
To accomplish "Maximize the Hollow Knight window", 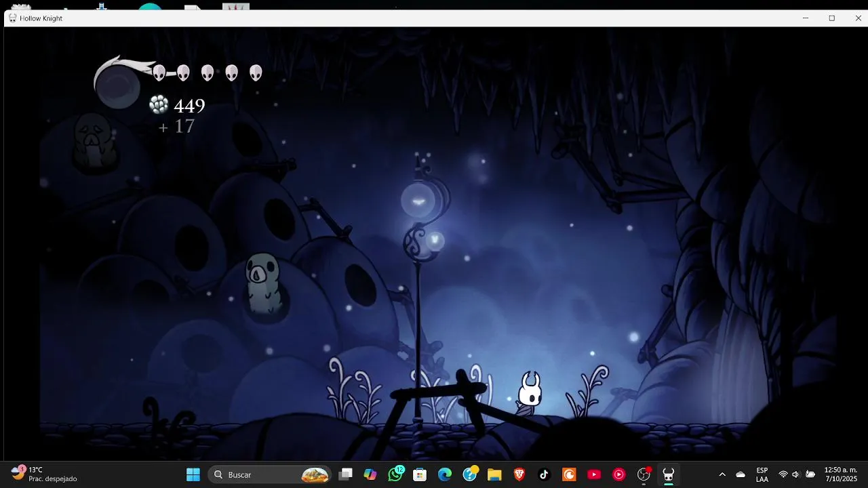I will coord(832,18).
